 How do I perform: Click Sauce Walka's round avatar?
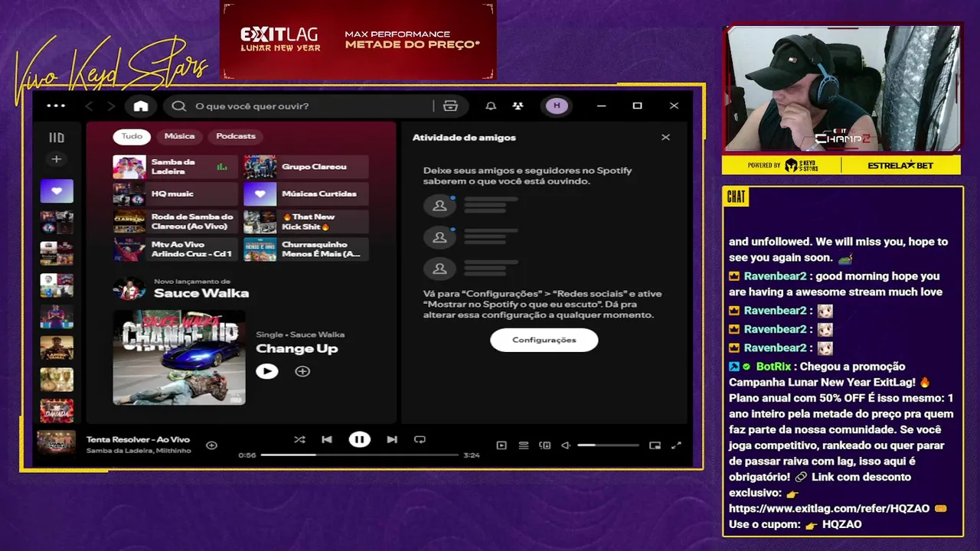(129, 289)
